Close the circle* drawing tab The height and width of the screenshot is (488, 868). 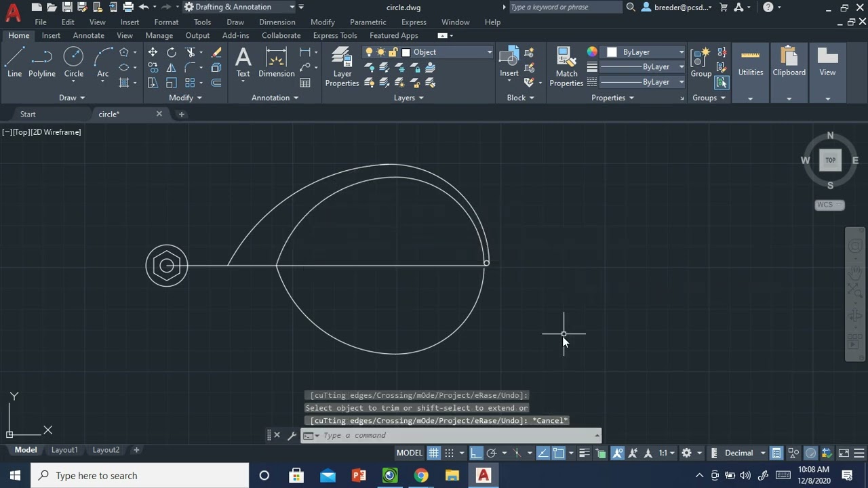pos(159,114)
